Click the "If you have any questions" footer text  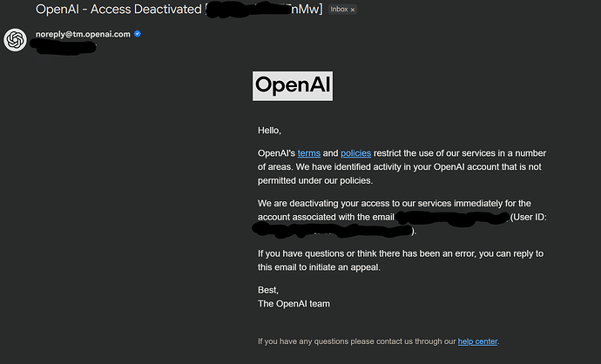356,341
